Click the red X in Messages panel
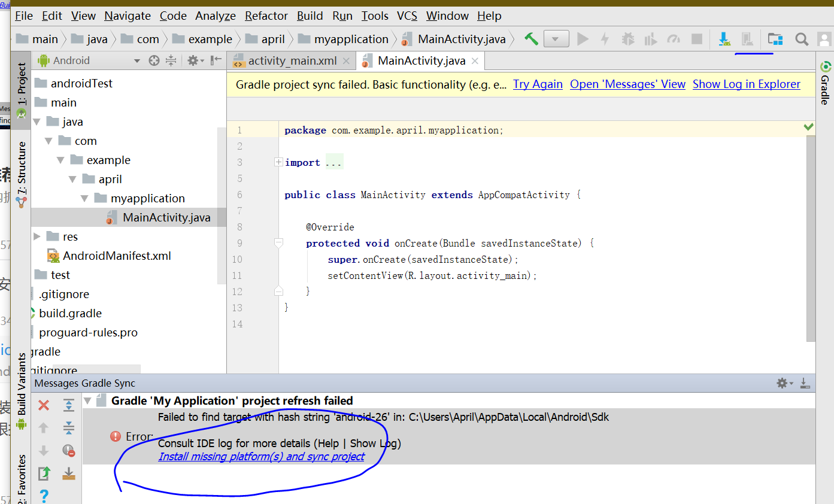 coord(44,405)
